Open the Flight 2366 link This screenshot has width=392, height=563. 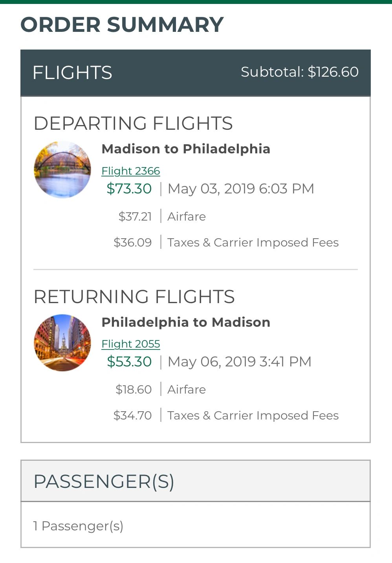(130, 171)
